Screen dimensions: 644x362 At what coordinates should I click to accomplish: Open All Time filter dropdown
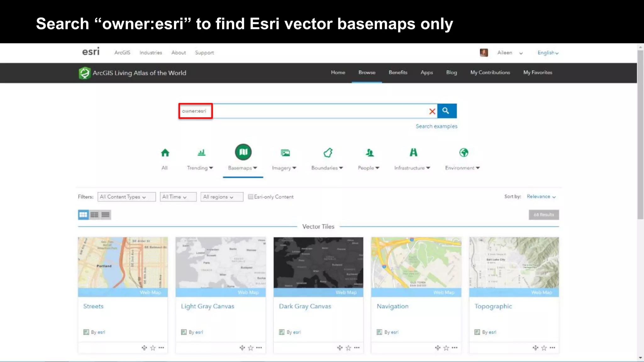point(178,197)
